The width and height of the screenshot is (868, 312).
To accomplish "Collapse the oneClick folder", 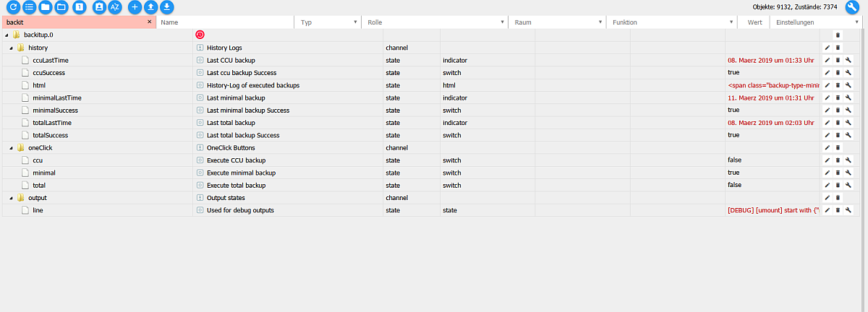I will (x=11, y=147).
